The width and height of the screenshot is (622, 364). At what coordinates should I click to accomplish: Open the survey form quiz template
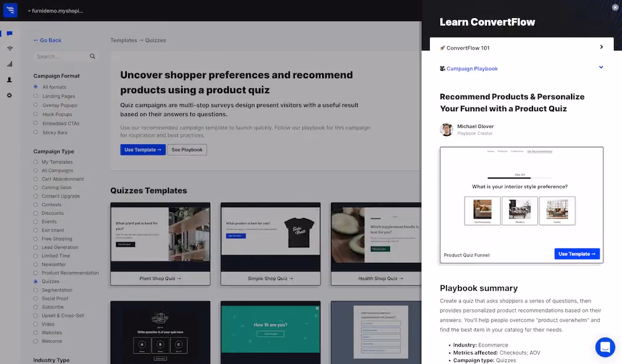click(376, 332)
